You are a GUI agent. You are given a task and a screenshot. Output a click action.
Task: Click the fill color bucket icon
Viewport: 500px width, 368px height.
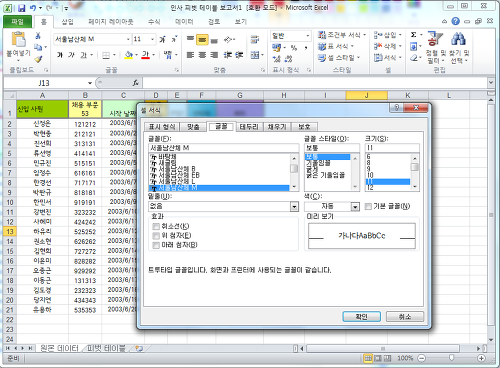point(129,55)
